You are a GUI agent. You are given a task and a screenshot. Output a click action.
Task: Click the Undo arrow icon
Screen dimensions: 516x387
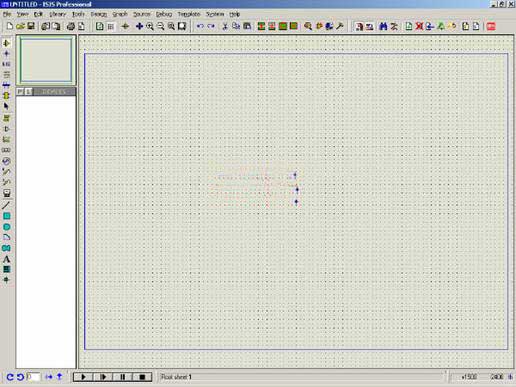tap(200, 26)
